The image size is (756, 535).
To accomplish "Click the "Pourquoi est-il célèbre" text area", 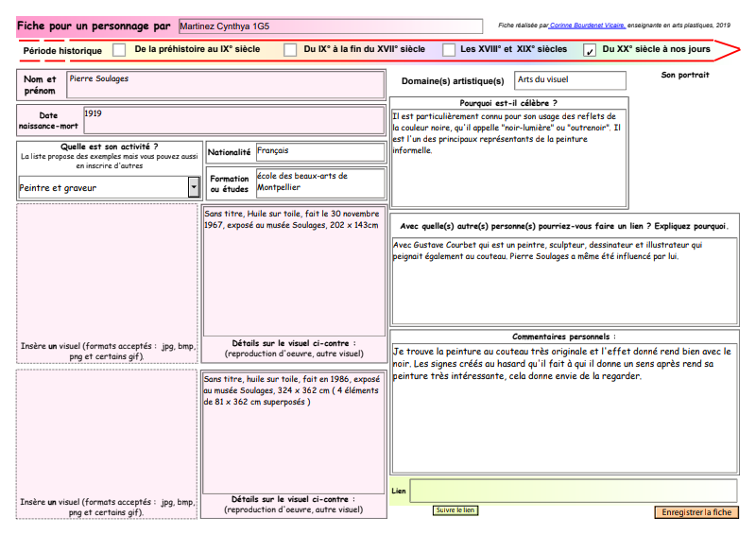I will coord(508,157).
